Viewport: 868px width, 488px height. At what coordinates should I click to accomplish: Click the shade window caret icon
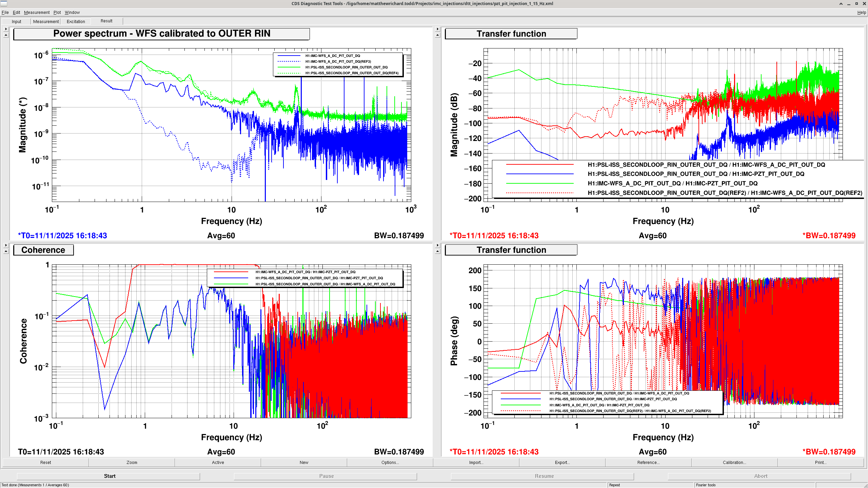pyautogui.click(x=841, y=4)
